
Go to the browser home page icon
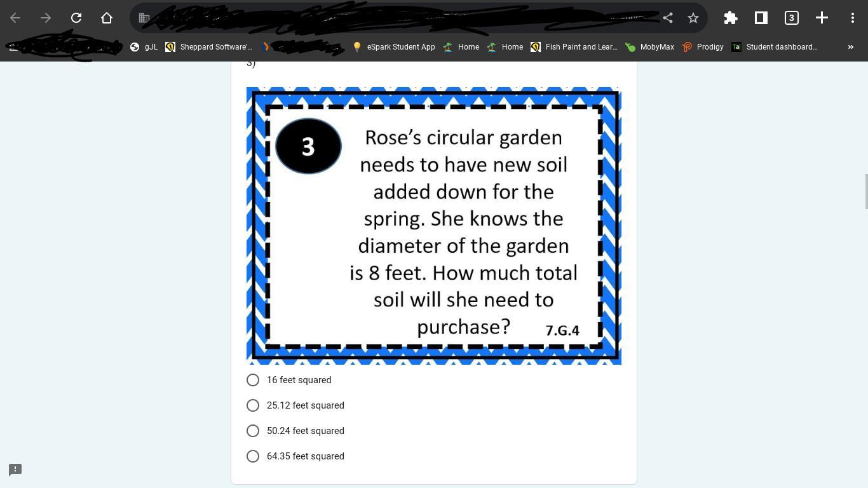pos(107,18)
